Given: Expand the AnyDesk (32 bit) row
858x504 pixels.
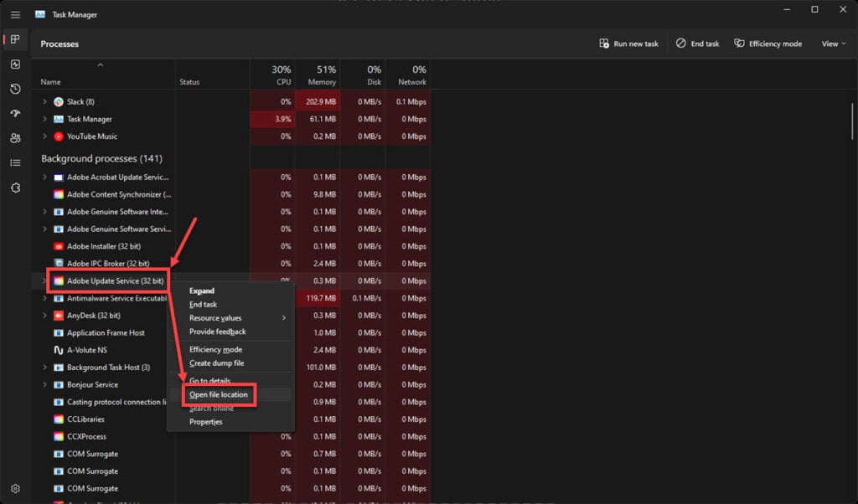Looking at the screenshot, I should click(x=45, y=316).
